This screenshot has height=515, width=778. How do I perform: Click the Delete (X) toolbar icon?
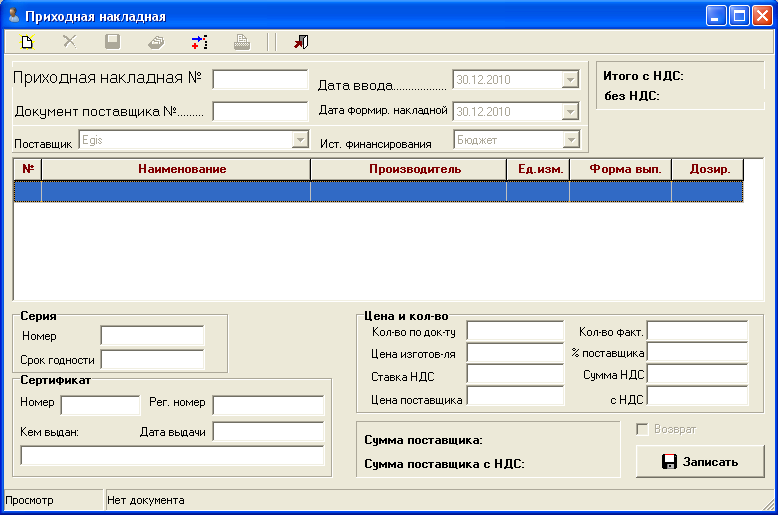(70, 42)
